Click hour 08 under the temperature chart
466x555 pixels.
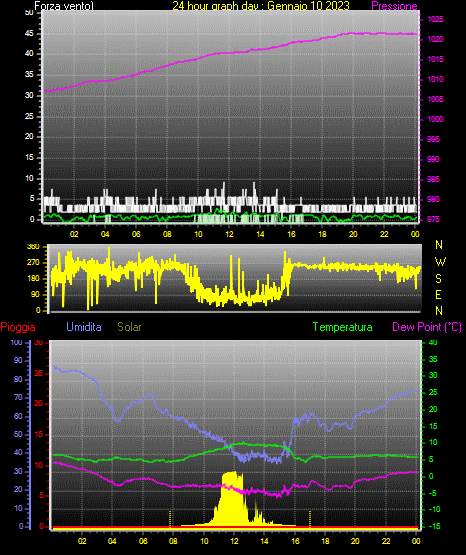coord(173,541)
